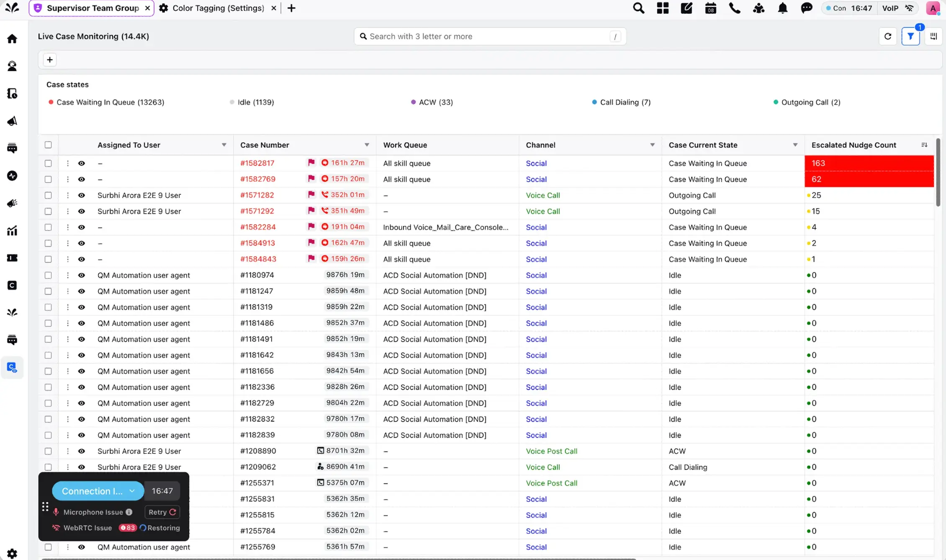Toggle eye icon for case #1571282
Image resolution: width=946 pixels, height=560 pixels.
tap(82, 195)
